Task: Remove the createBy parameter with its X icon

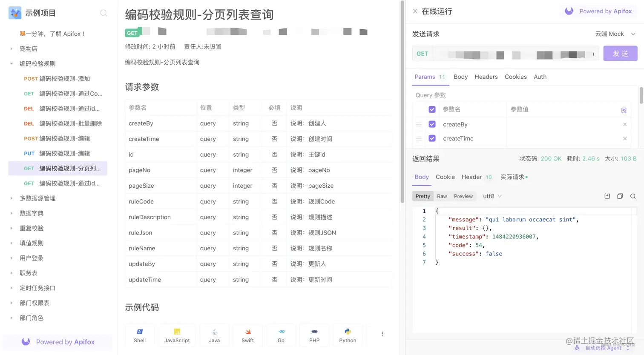Action: (x=625, y=124)
